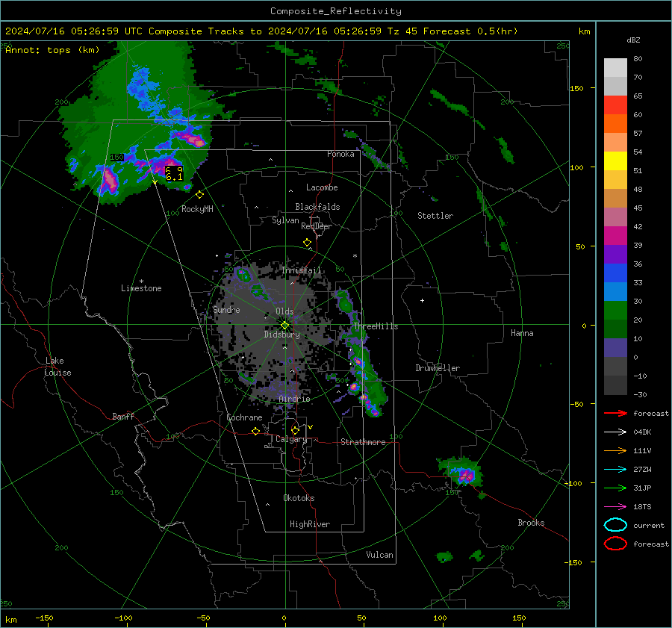Click the ThreeHills label
The height and width of the screenshot is (628, 672).
tap(376, 326)
